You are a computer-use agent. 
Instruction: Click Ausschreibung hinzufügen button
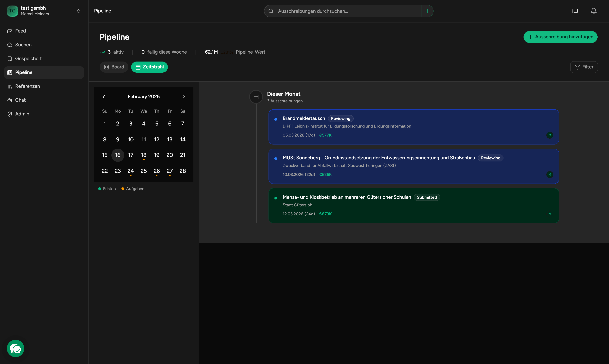tap(560, 37)
